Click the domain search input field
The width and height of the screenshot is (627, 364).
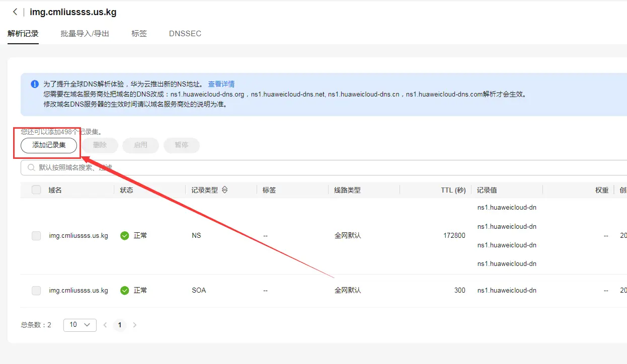point(322,167)
